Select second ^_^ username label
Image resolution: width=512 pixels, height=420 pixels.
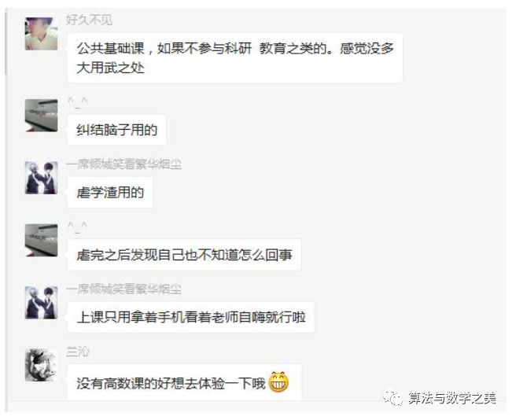pos(77,227)
